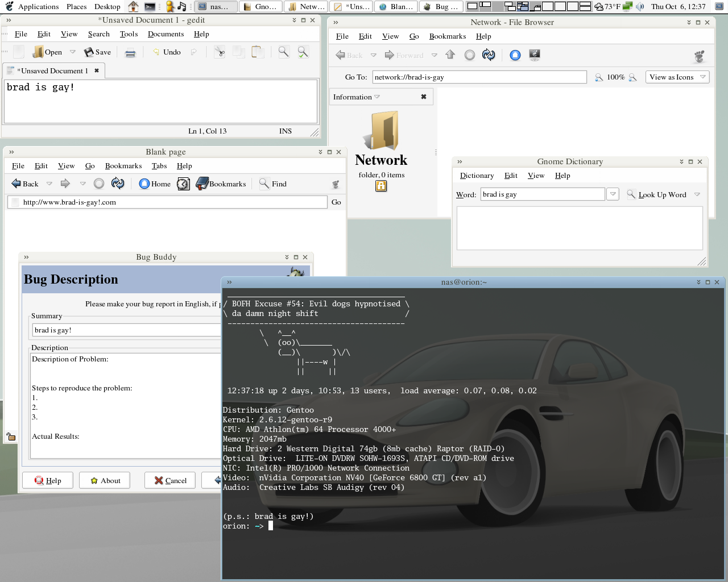Image resolution: width=728 pixels, height=582 pixels.
Task: Expand File Browser Forward history arrow
Action: point(435,55)
